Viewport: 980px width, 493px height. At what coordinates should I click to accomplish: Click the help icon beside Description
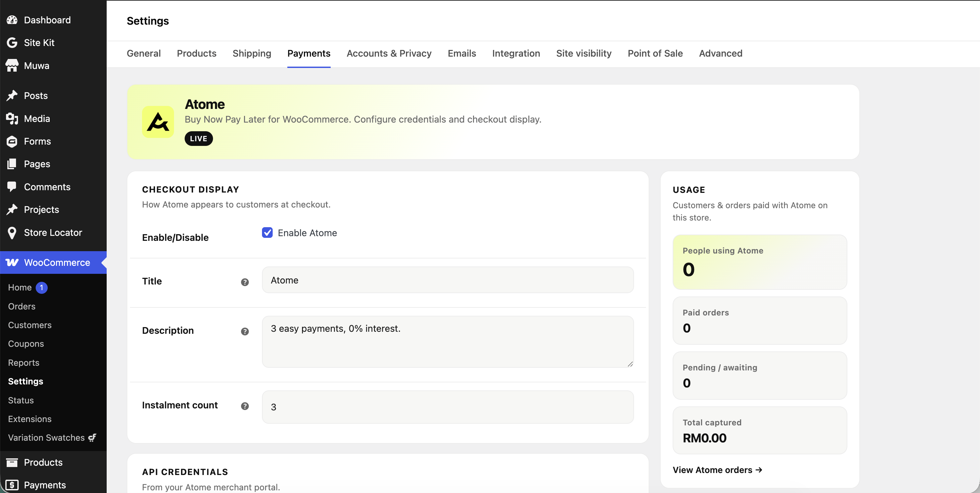click(x=245, y=331)
